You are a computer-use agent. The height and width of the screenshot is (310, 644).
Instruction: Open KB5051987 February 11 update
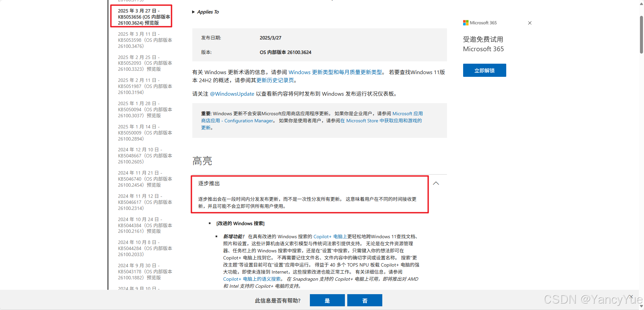point(145,86)
